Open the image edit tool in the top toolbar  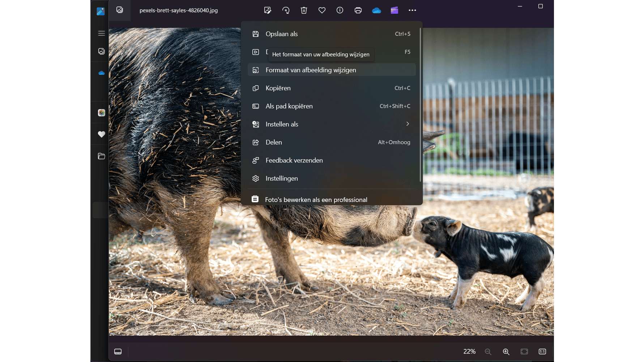click(x=268, y=10)
